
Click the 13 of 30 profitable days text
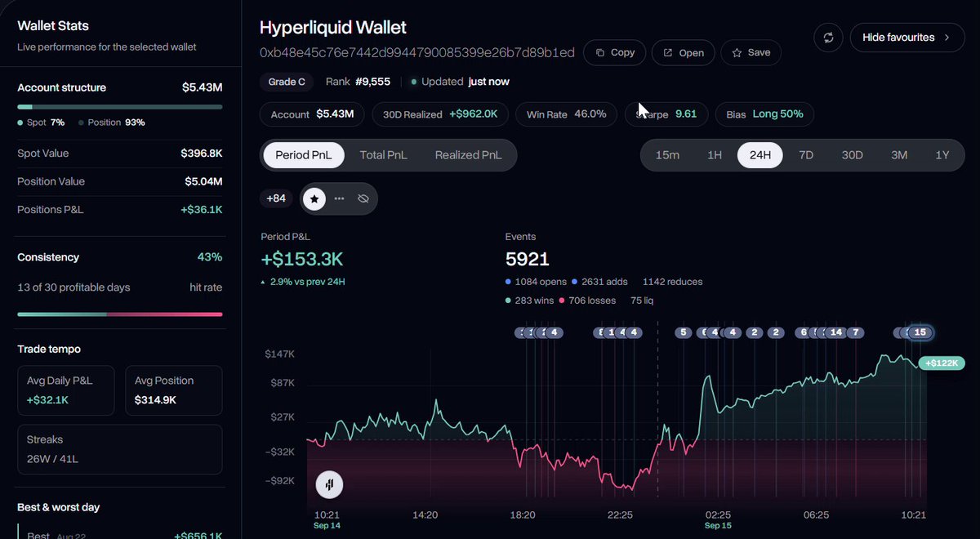pyautogui.click(x=73, y=287)
